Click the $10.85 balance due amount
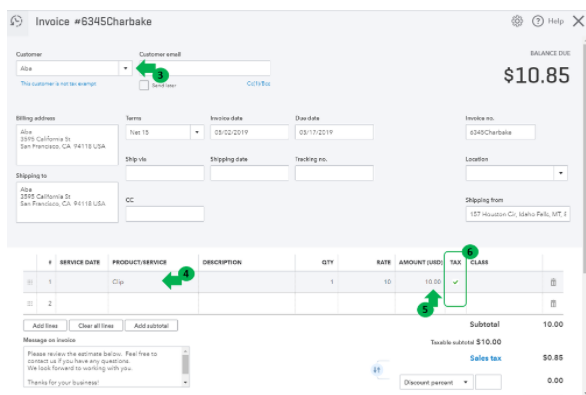Viewport: 586px width, 395px height. [x=537, y=75]
